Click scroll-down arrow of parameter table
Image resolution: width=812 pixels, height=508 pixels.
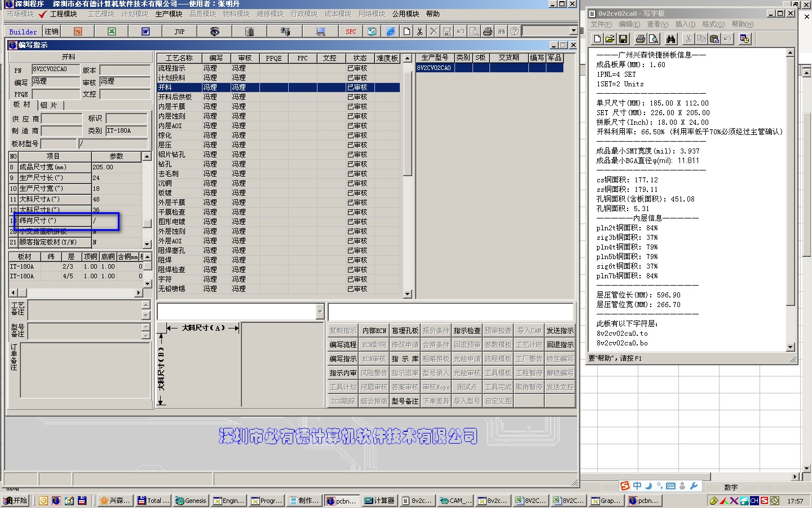tap(147, 244)
